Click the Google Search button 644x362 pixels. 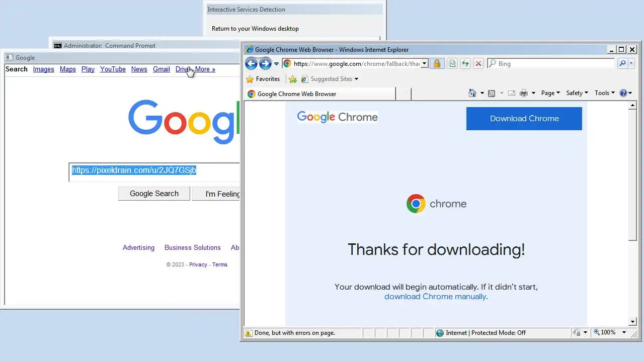pyautogui.click(x=154, y=194)
